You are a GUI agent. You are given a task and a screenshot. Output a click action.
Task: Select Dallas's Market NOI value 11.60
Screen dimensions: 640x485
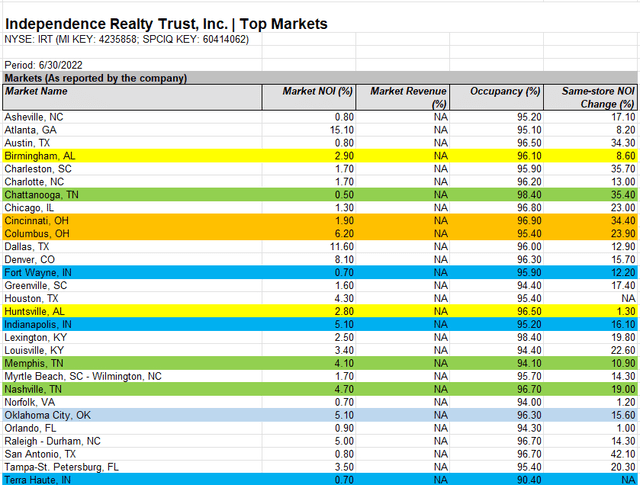[342, 247]
